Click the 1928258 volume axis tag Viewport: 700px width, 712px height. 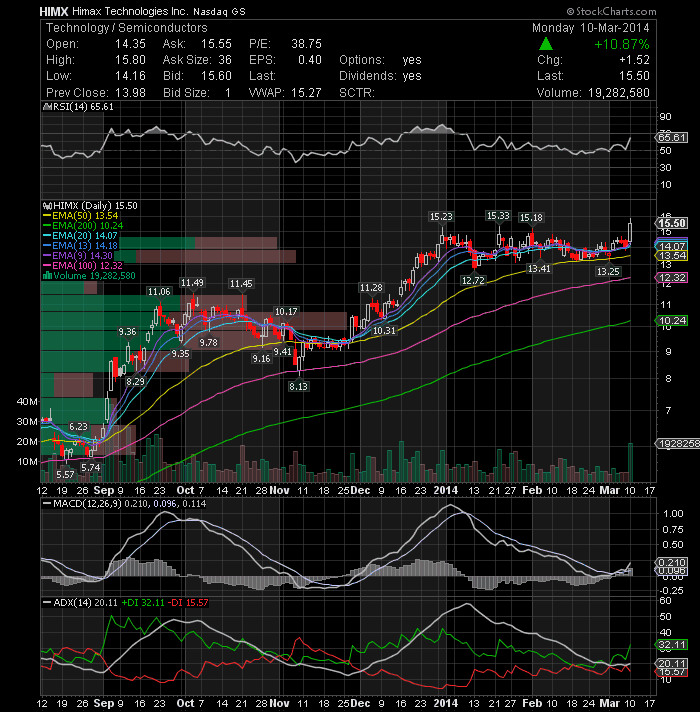click(677, 444)
